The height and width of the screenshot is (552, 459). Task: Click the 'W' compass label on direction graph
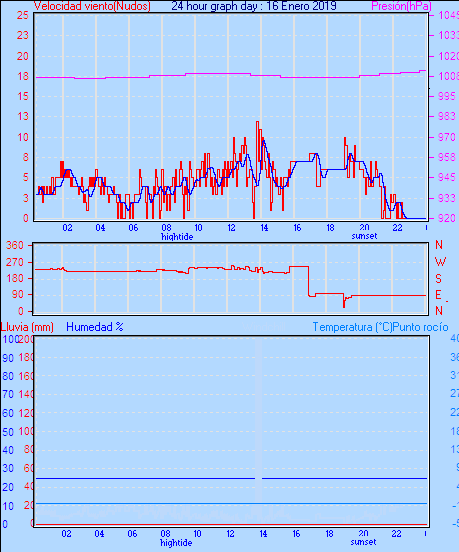[x=440, y=262]
